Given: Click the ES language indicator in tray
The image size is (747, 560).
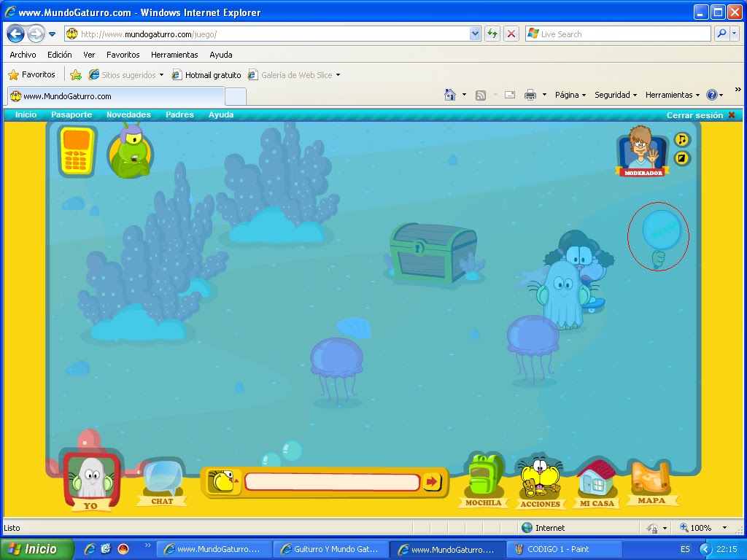Looking at the screenshot, I should tap(684, 549).
